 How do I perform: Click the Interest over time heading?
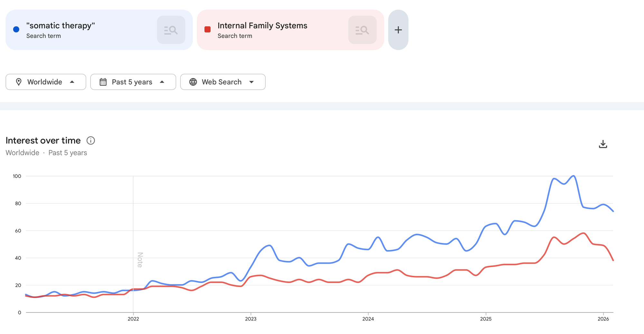[x=43, y=141]
